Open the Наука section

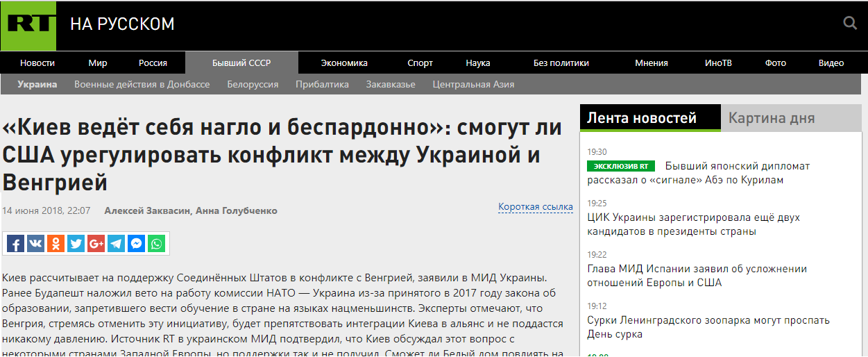tap(478, 63)
